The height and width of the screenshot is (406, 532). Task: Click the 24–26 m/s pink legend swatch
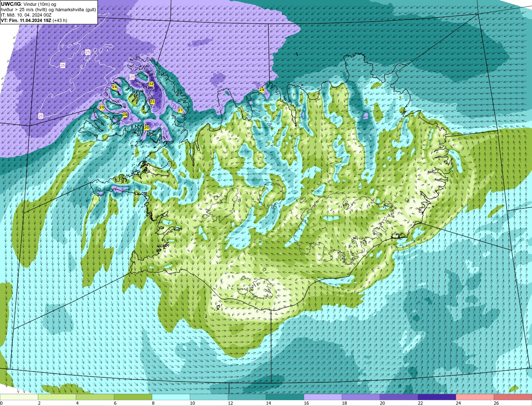[x=475, y=397]
